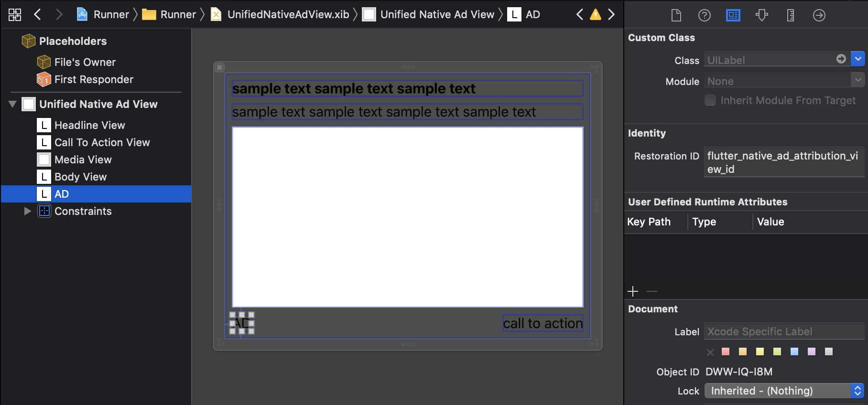Open the related items grid menu
Viewport: 868px width, 405px height.
pyautogui.click(x=15, y=15)
